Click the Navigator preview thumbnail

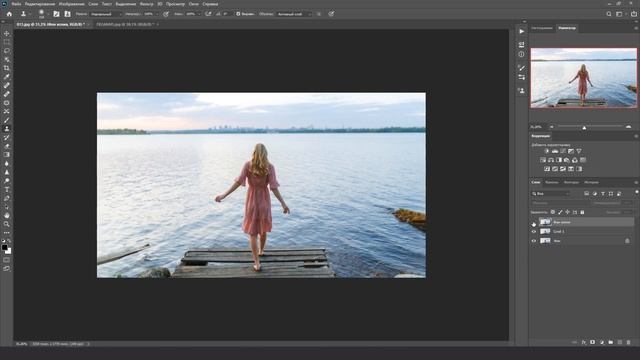pos(583,78)
